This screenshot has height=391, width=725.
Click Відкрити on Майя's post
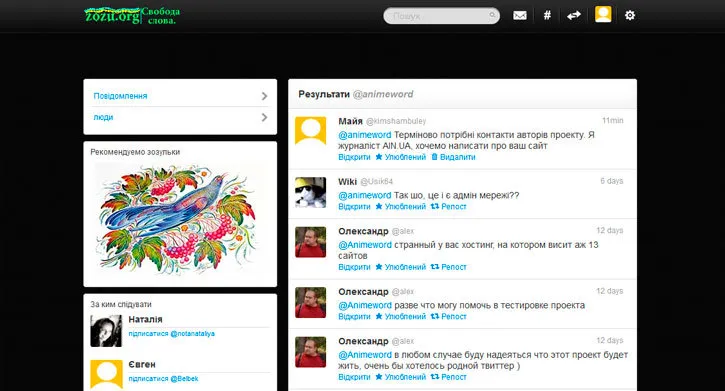[354, 157]
